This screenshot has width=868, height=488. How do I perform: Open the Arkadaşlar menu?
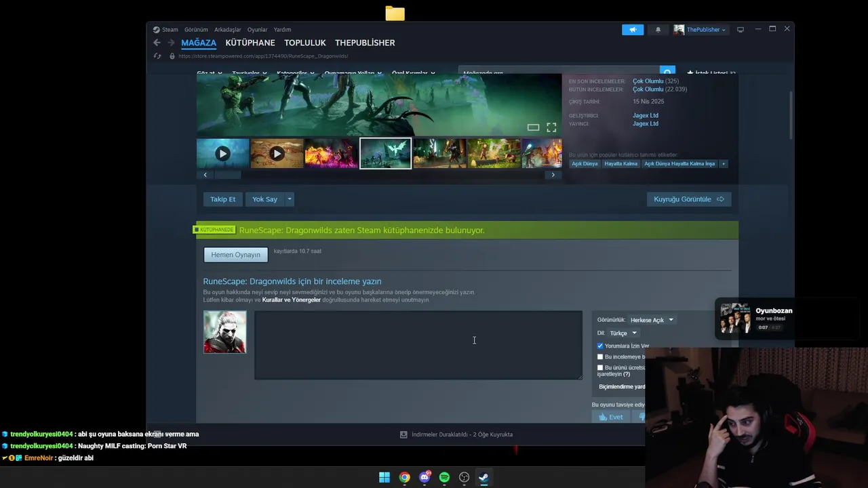coord(228,30)
